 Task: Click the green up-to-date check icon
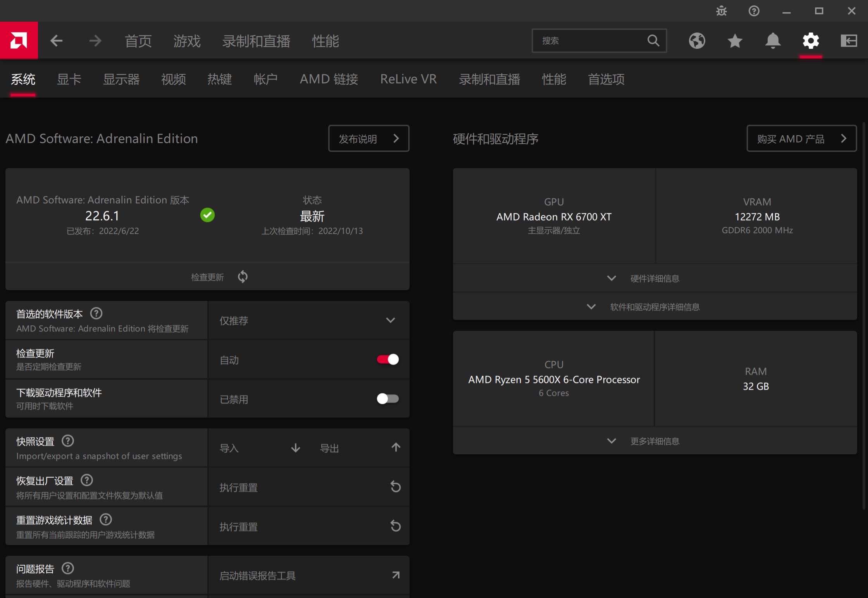(x=207, y=215)
